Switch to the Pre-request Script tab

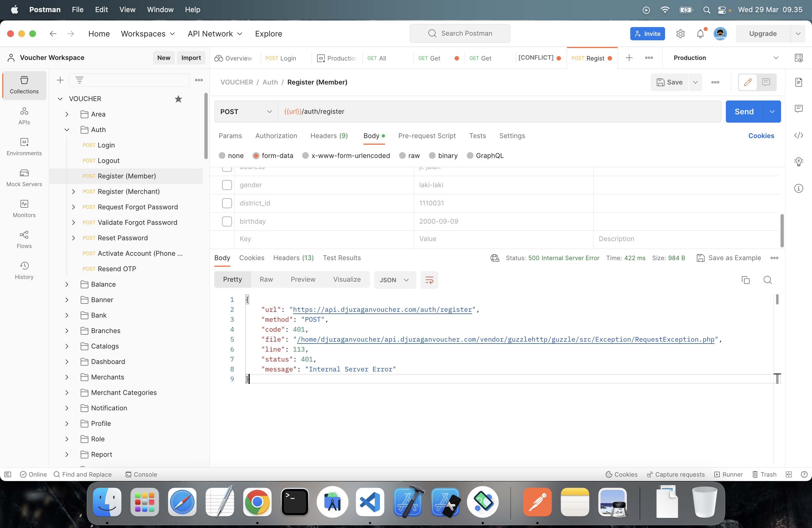point(427,136)
